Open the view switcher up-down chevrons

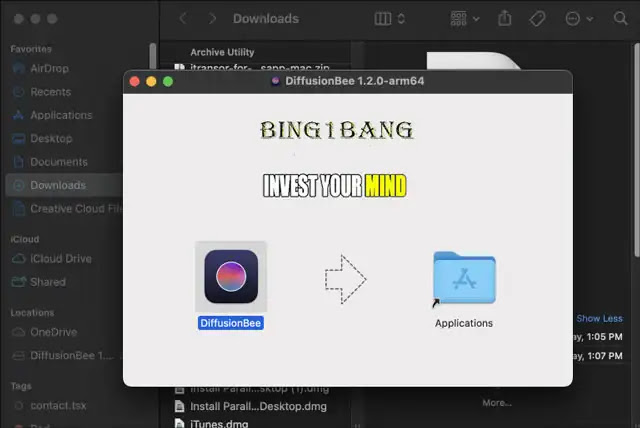point(401,18)
